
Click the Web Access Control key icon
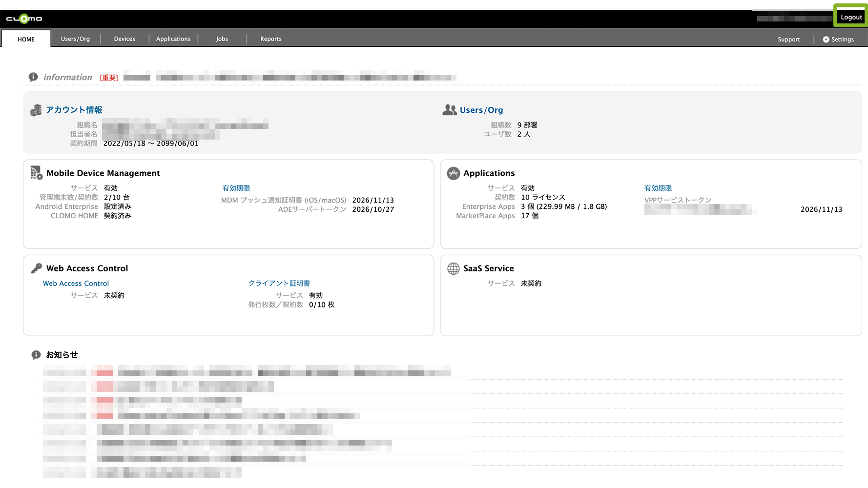tap(37, 268)
